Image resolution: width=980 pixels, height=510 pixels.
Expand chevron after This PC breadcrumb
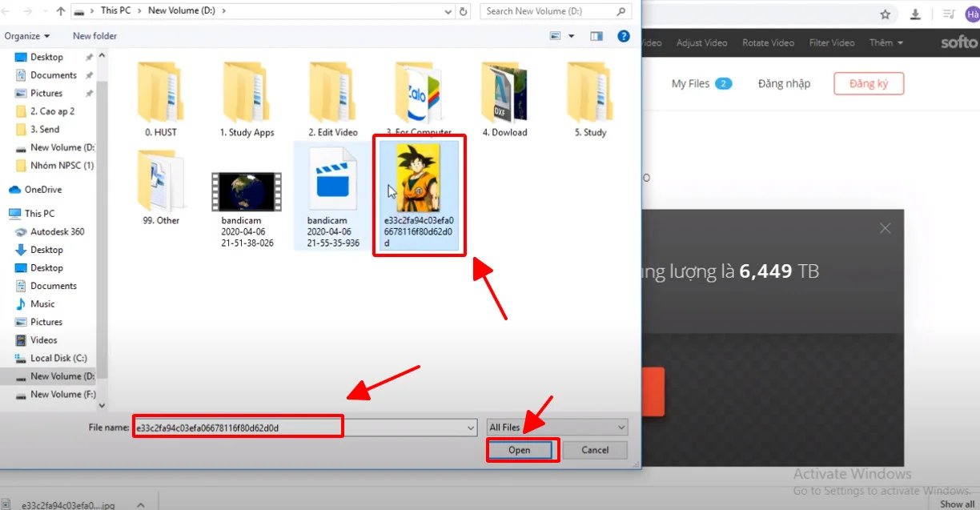(x=139, y=11)
